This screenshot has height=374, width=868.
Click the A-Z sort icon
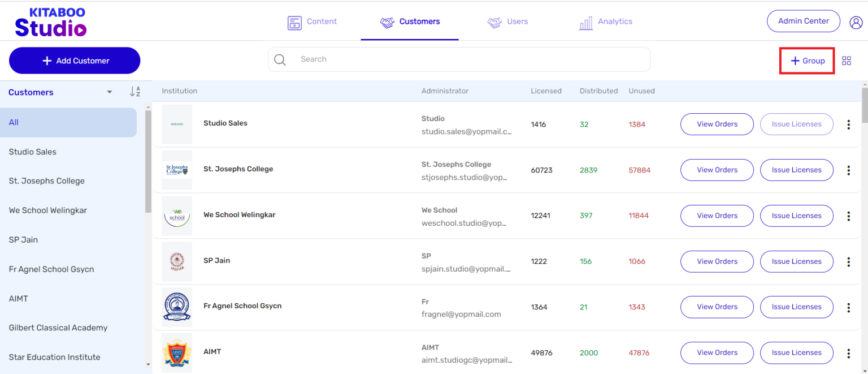coord(135,92)
